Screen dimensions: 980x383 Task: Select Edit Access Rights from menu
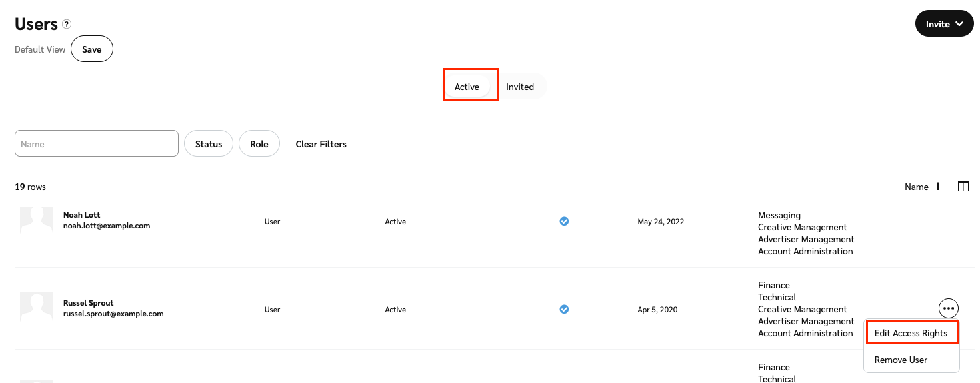click(x=910, y=333)
